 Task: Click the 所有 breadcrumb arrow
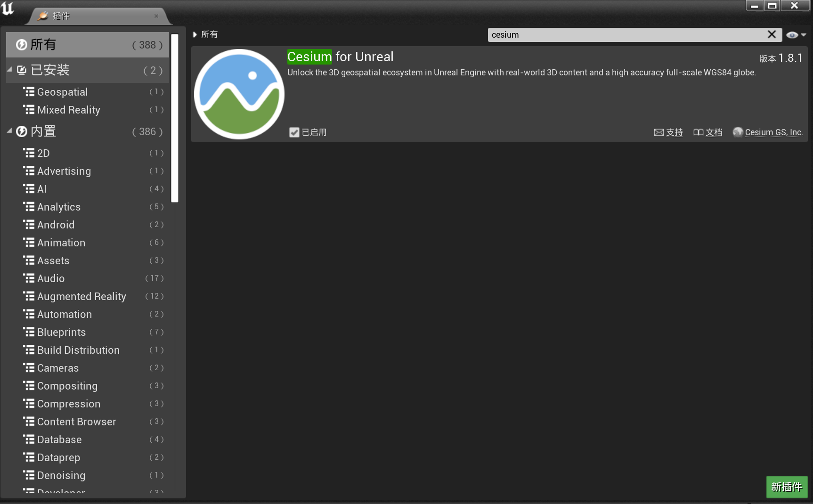point(195,34)
